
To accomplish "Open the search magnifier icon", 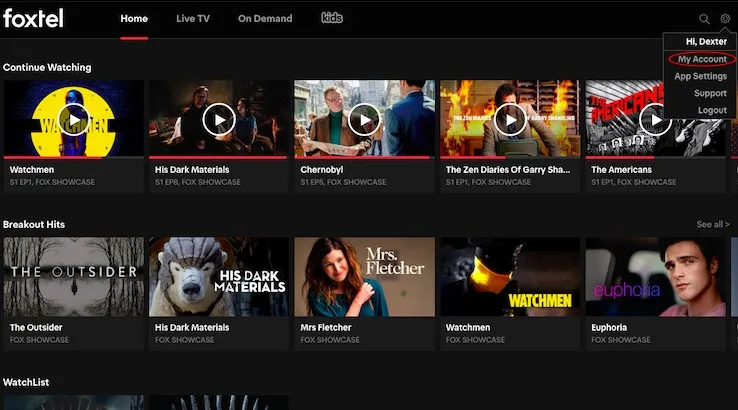I will 704,19.
